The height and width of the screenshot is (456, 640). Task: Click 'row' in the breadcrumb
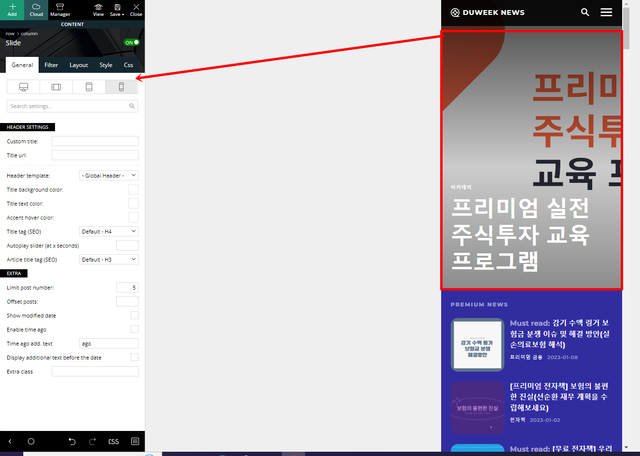(10, 33)
